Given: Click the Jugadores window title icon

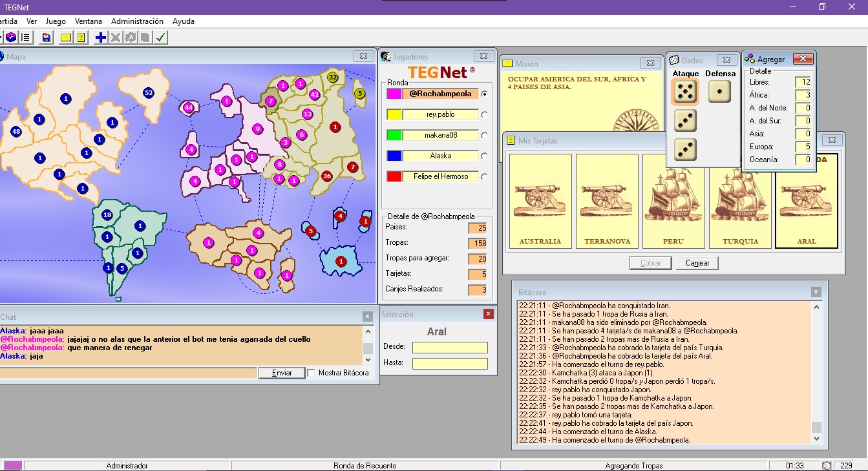Looking at the screenshot, I should point(386,57).
